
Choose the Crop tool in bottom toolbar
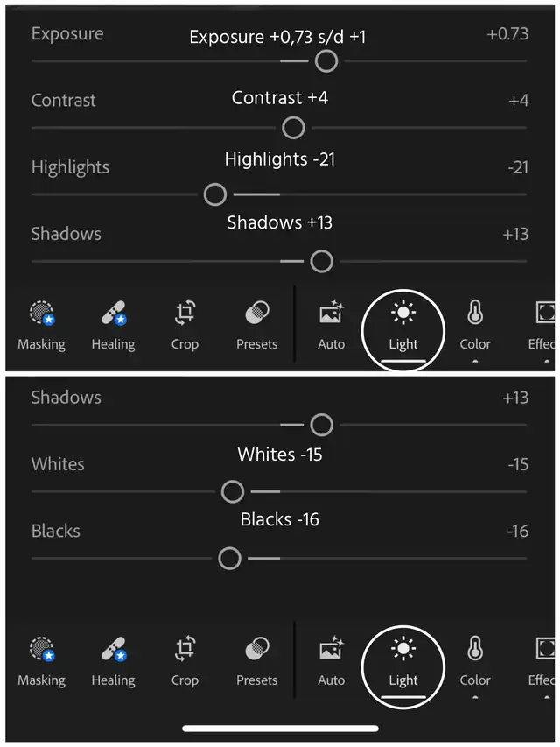point(185,660)
